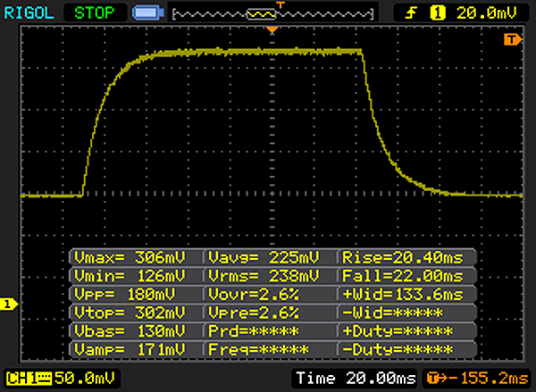Select the Freq=***** measurement cell

[x=270, y=348]
